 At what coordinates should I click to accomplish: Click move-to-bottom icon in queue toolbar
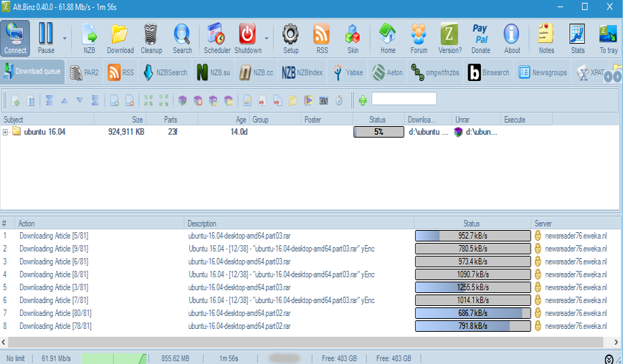95,100
